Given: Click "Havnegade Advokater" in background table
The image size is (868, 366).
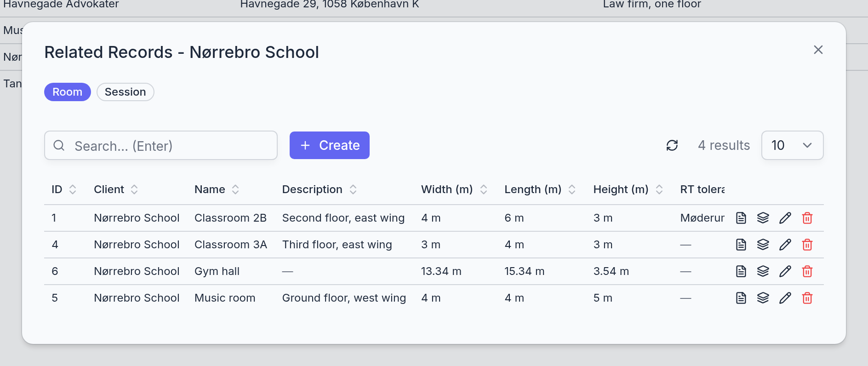Looking at the screenshot, I should tap(61, 5).
